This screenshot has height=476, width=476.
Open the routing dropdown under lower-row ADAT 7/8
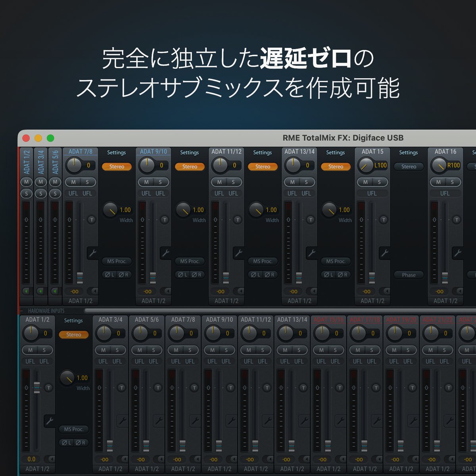click(183, 469)
